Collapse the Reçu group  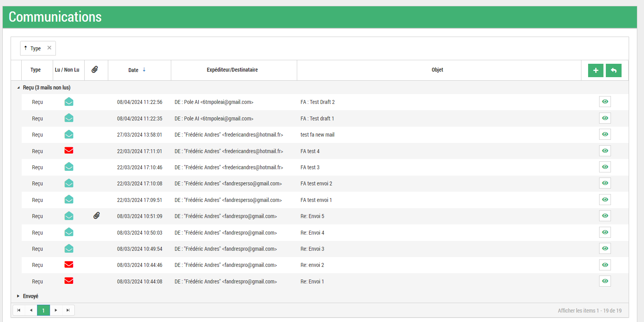coord(18,88)
